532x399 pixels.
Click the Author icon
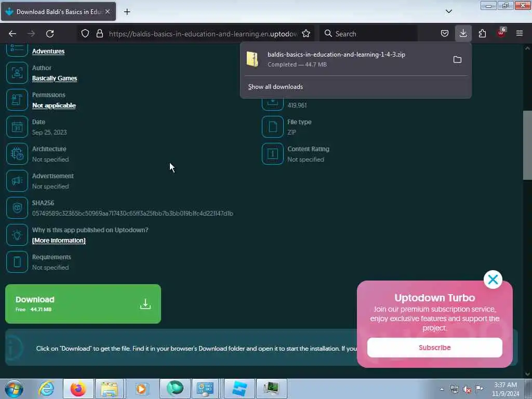coord(17,73)
